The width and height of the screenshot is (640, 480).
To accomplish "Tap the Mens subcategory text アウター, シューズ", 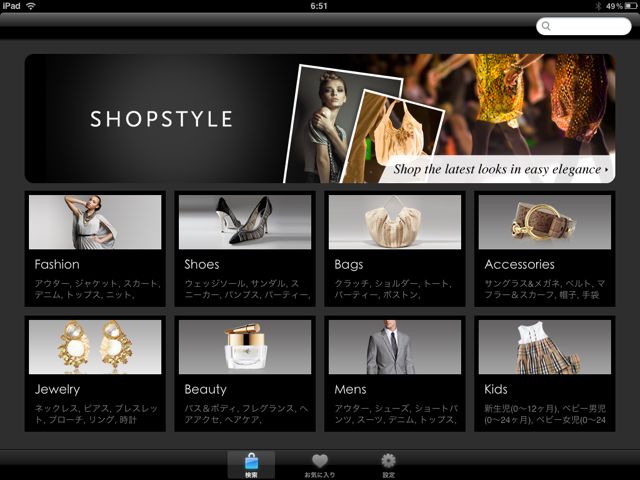I will (x=396, y=414).
